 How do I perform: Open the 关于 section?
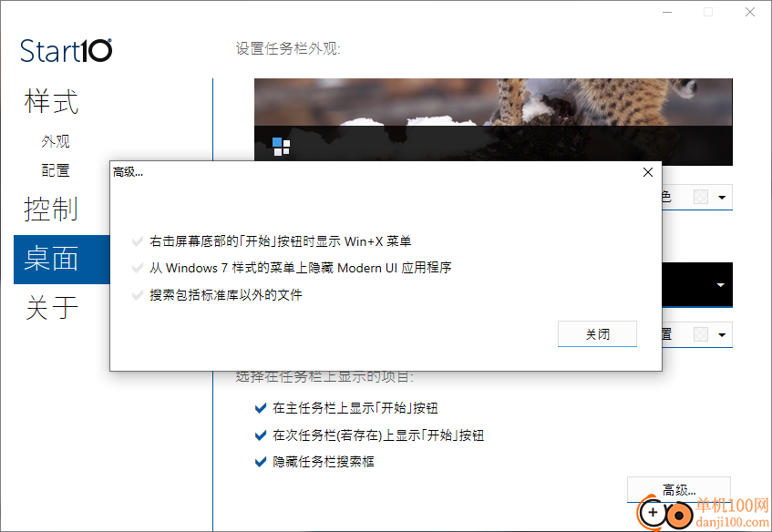52,308
